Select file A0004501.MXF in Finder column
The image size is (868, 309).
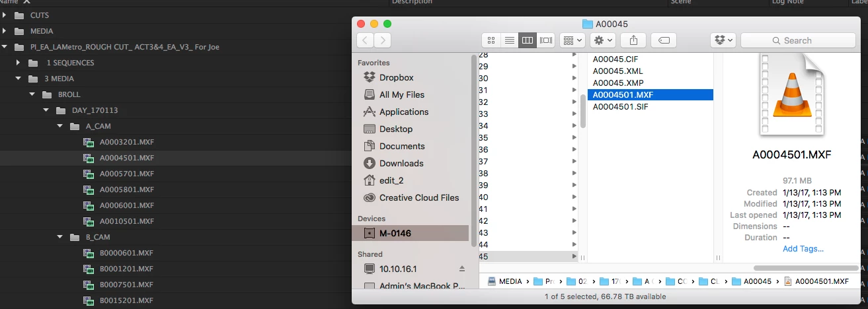pyautogui.click(x=651, y=94)
